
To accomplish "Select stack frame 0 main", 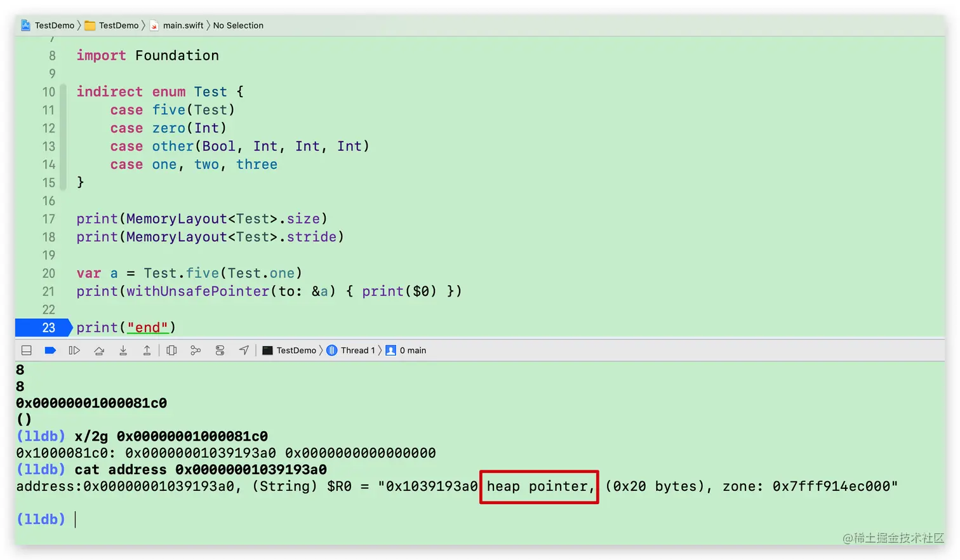I will pos(406,350).
